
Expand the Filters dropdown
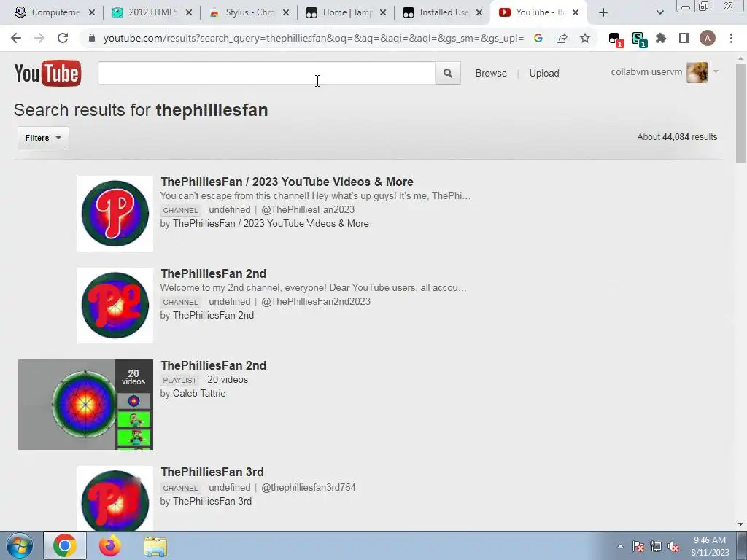pyautogui.click(x=43, y=138)
